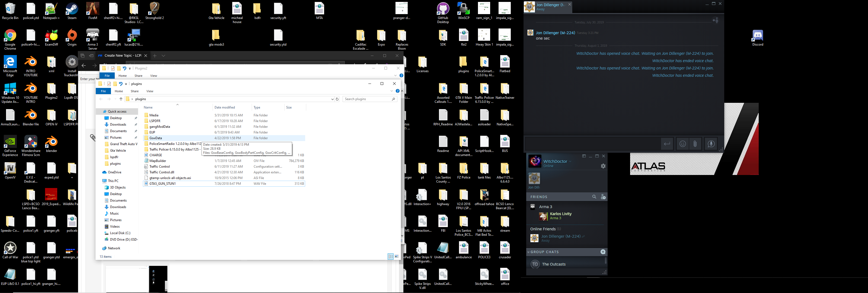
Task: Expand WitchDoctor online status dropdown
Action: pos(570,161)
